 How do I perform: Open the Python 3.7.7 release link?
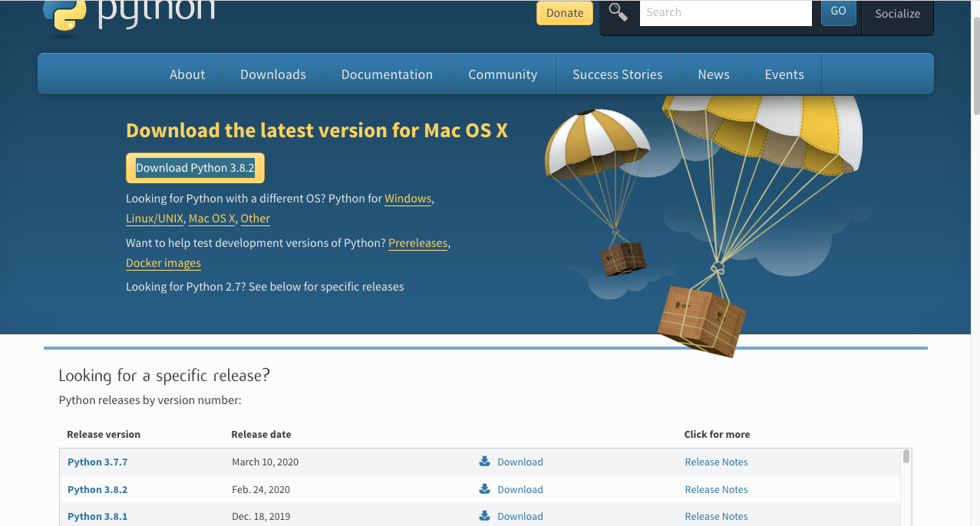pyautogui.click(x=97, y=462)
